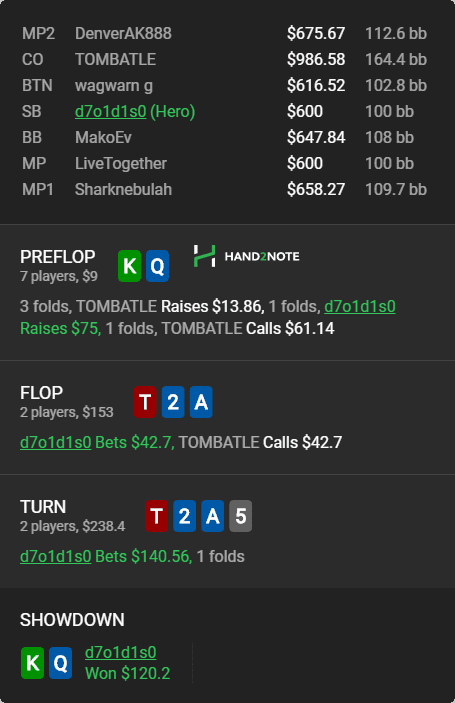Click the green K card in preflop
Viewport: 455px width, 703px height.
coord(130,266)
